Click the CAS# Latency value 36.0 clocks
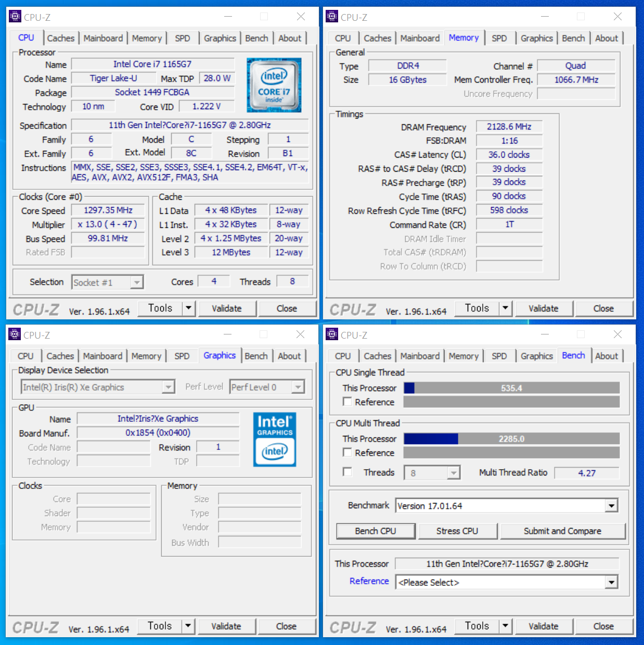 click(509, 154)
